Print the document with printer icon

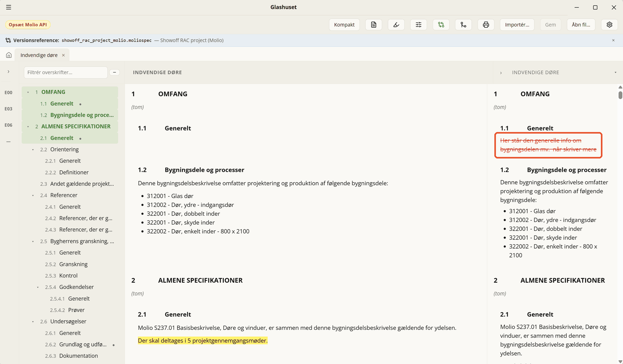[x=486, y=25]
